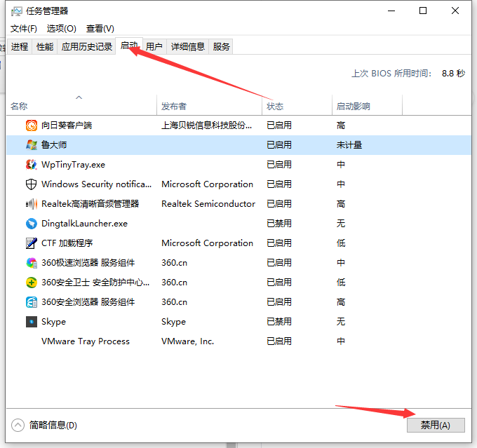Viewport: 477px width, 448px height.
Task: Click the 360安全卫士 green icon
Action: point(32,283)
